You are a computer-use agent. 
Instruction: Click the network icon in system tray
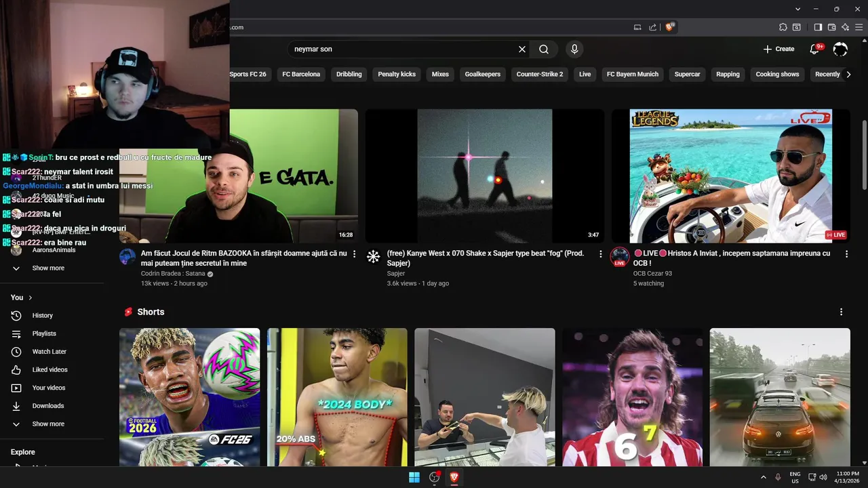812,477
